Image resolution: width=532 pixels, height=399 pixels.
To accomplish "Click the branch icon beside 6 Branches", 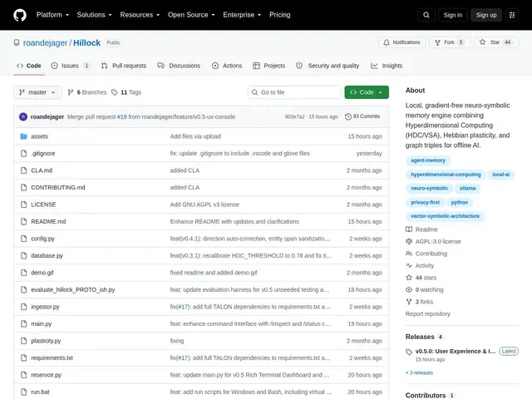I will [70, 92].
